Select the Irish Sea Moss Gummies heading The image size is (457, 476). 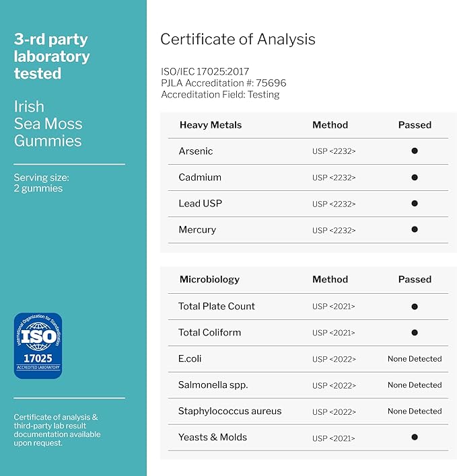click(48, 124)
